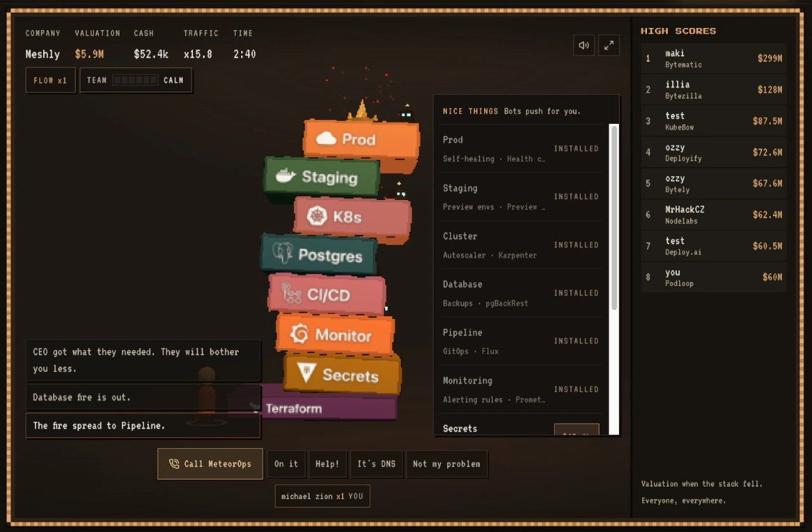This screenshot has height=532, width=812.
Task: Click INSTALLED status next to Monitoring
Action: (576, 390)
